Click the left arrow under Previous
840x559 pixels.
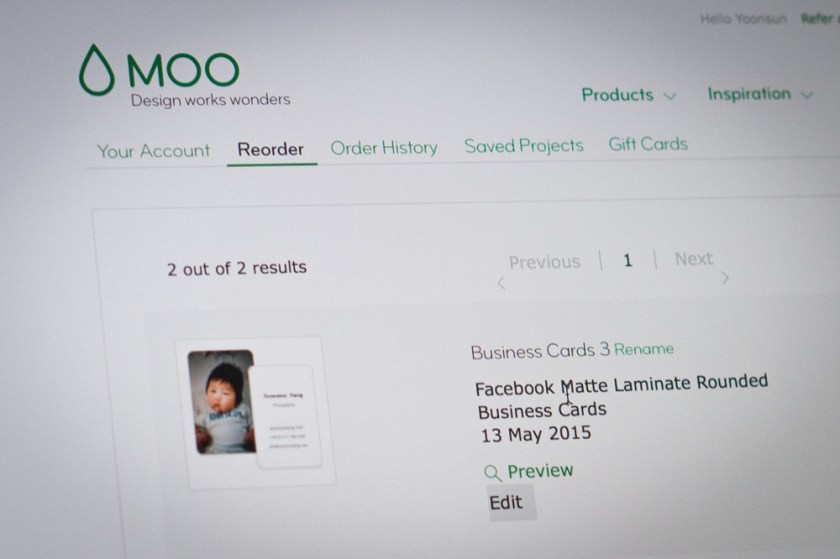501,283
